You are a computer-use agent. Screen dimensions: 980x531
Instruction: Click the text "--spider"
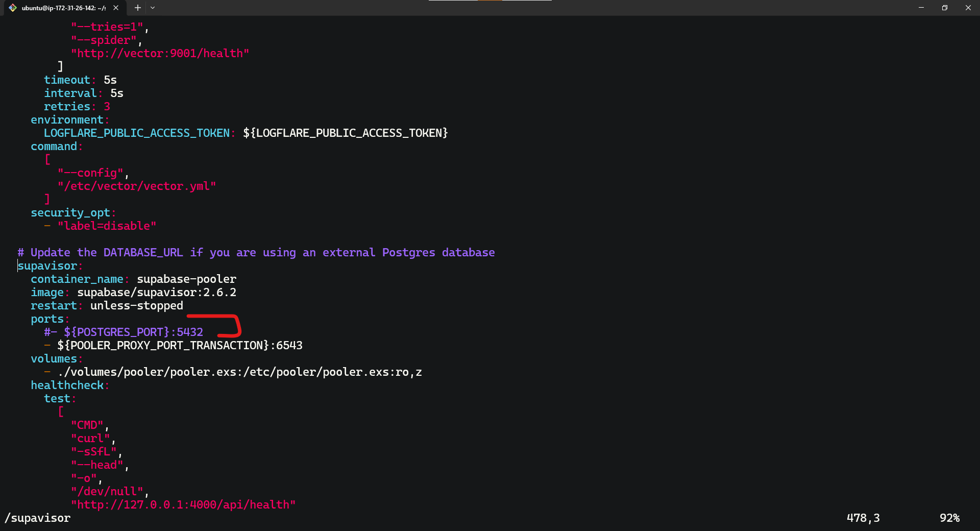pos(104,40)
